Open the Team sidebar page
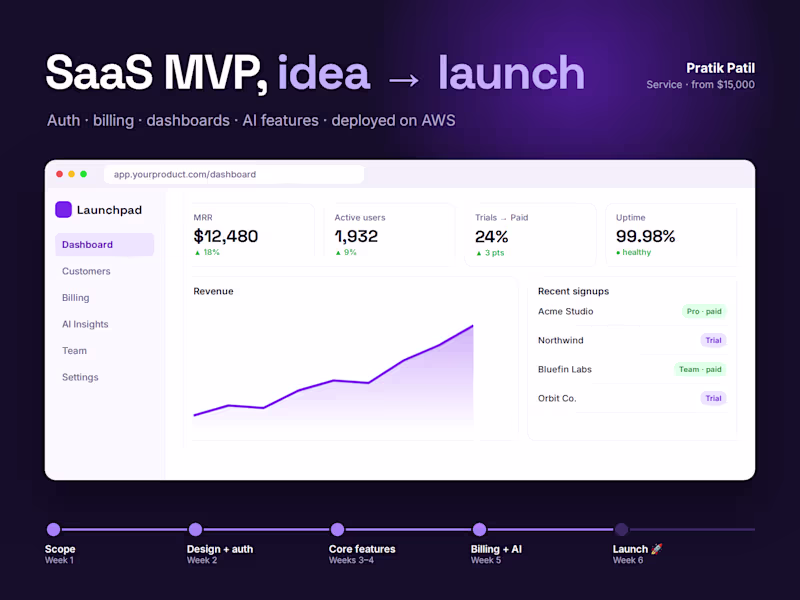Viewport: 800px width, 600px height. [x=74, y=351]
